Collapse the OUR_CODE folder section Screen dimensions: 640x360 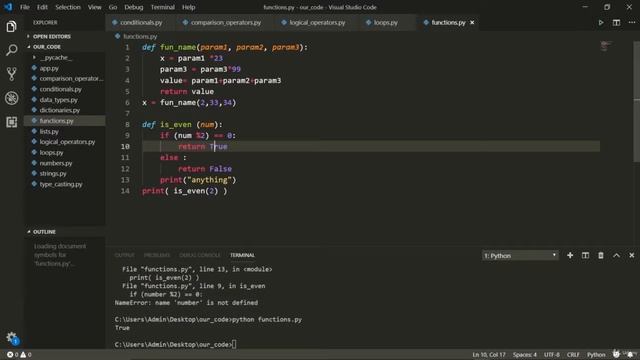point(47,47)
